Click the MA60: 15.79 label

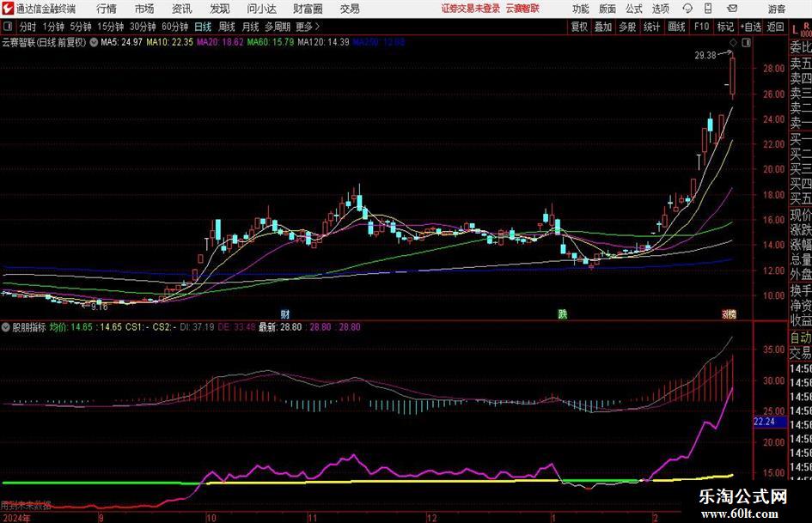click(x=271, y=42)
